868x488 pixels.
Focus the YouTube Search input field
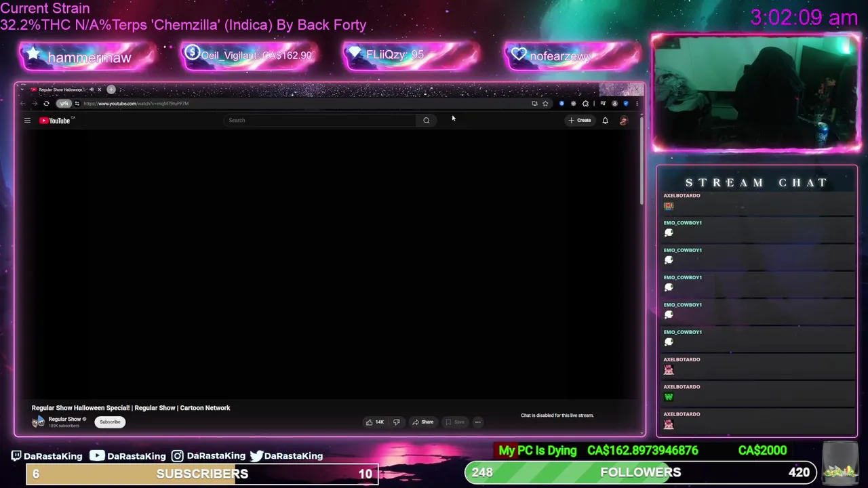pos(320,121)
